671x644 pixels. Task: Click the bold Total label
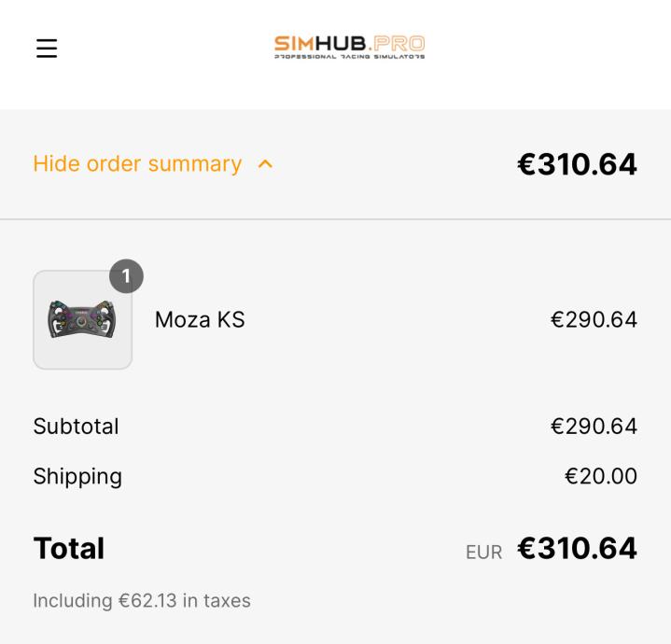point(68,548)
